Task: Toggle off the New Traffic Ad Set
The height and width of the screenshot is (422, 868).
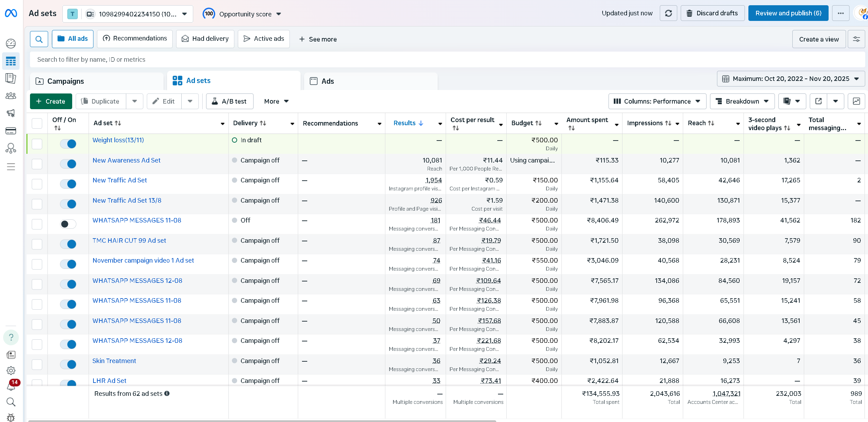Action: tap(68, 184)
